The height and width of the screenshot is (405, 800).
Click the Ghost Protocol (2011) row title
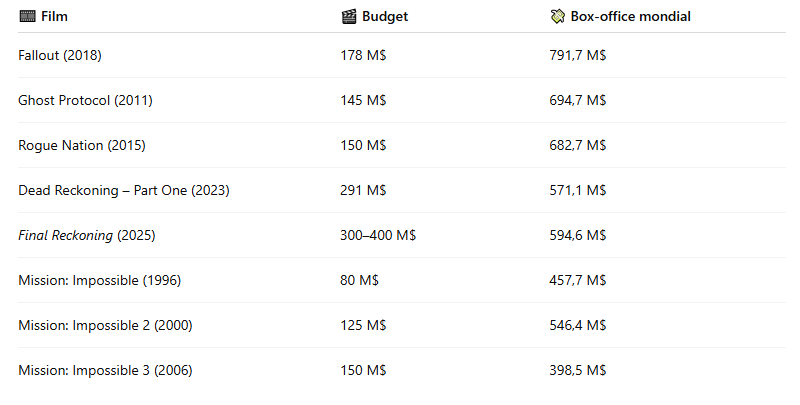(x=85, y=100)
